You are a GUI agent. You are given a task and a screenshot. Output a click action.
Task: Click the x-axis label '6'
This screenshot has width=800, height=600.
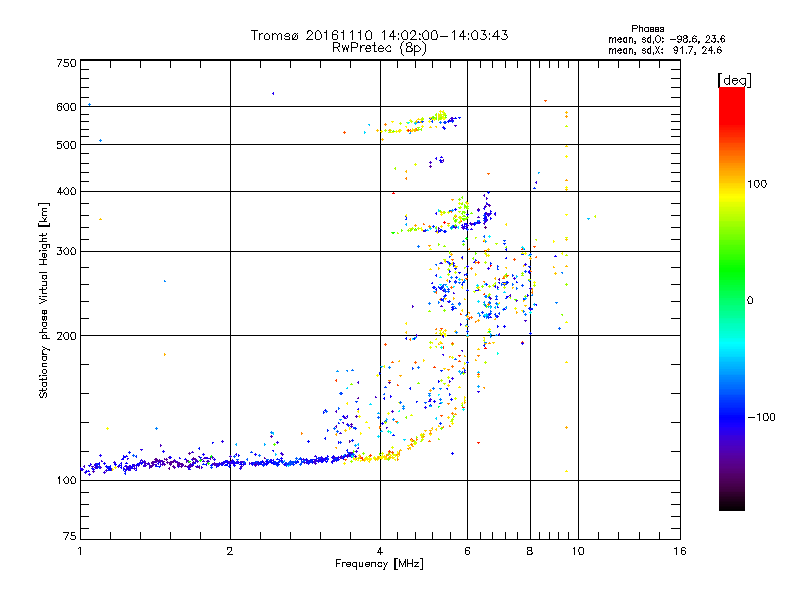click(x=467, y=551)
